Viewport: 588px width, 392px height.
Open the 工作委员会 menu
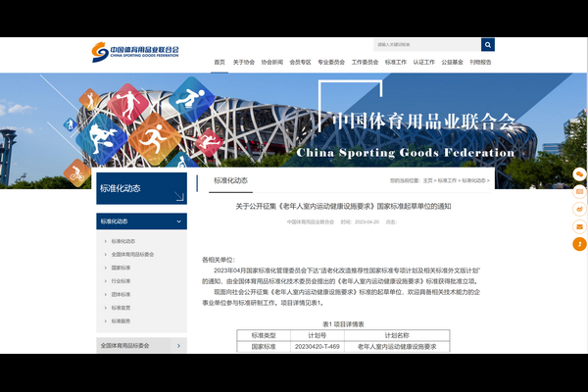(x=365, y=63)
